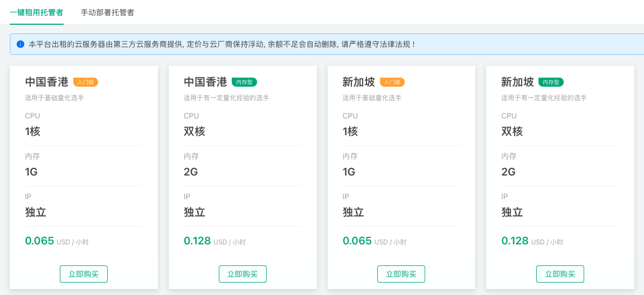This screenshot has width=644, height=295.
Task: Click 独立 IP value on 中国香港 入门级 card
Action: (x=36, y=212)
